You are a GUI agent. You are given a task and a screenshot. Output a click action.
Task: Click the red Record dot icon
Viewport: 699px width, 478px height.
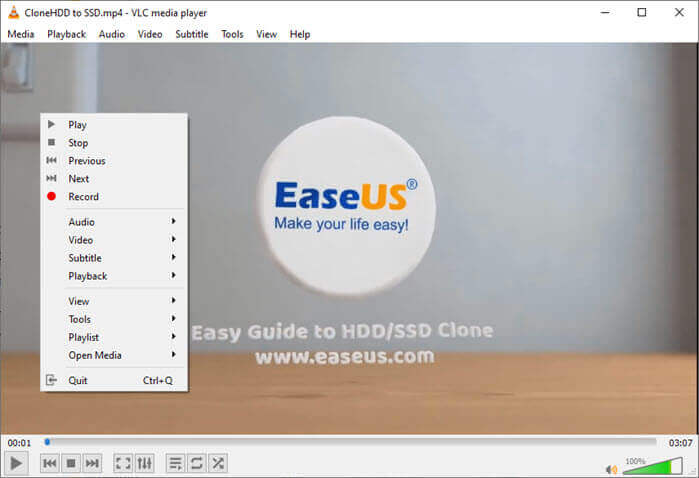tap(51, 196)
